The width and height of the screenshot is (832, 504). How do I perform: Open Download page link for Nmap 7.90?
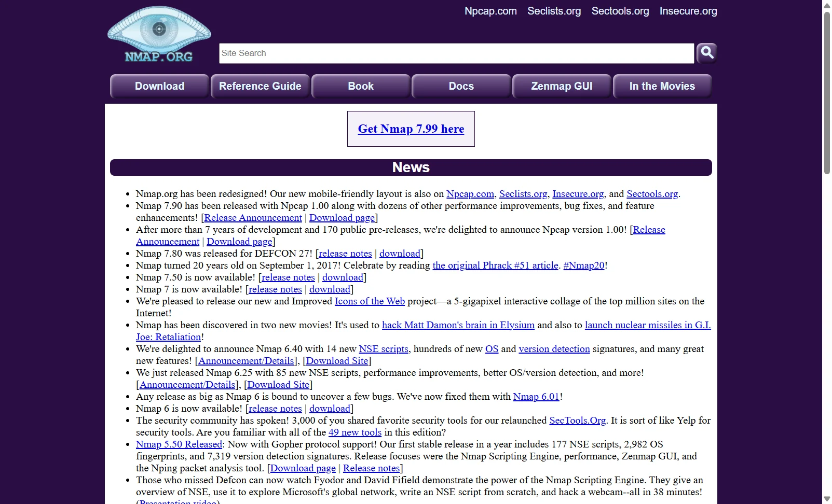pyautogui.click(x=342, y=218)
